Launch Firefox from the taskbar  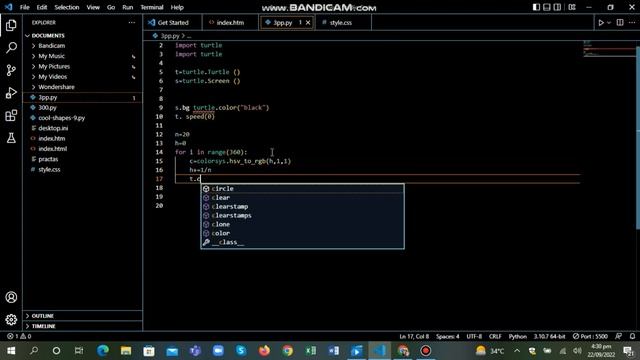[264, 351]
